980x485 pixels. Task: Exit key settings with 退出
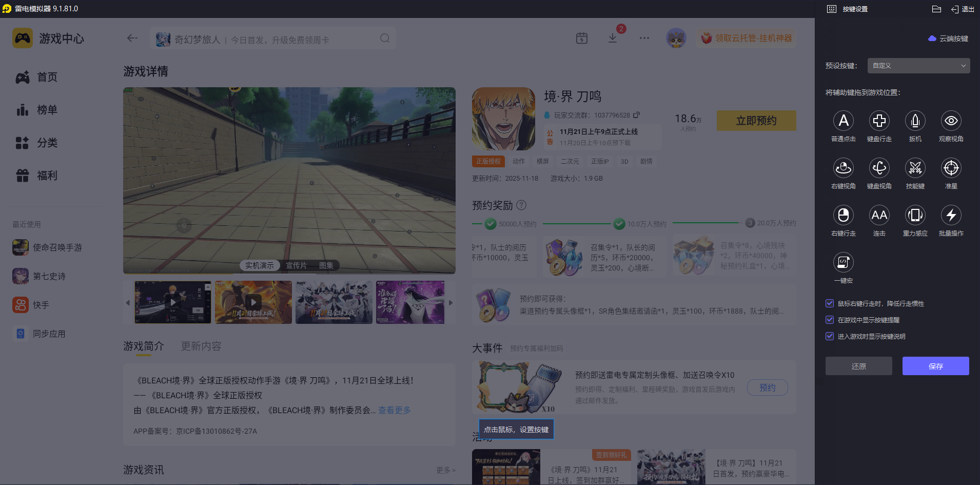[x=963, y=9]
